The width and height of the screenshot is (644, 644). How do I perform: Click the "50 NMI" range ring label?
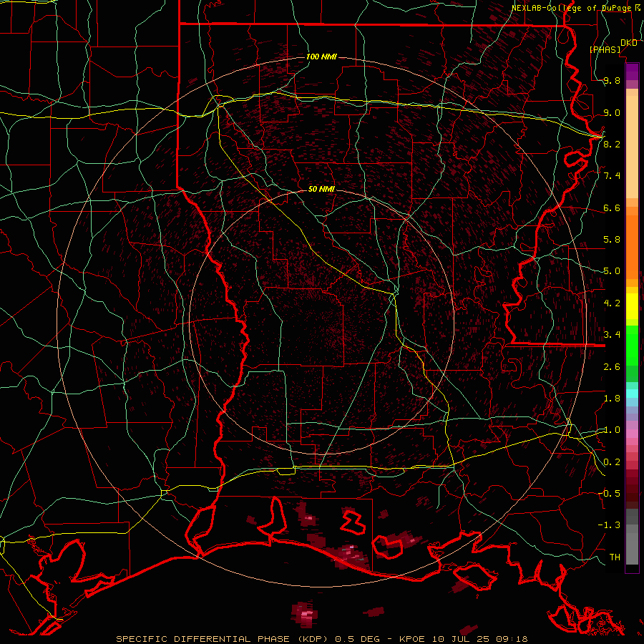pos(321,189)
